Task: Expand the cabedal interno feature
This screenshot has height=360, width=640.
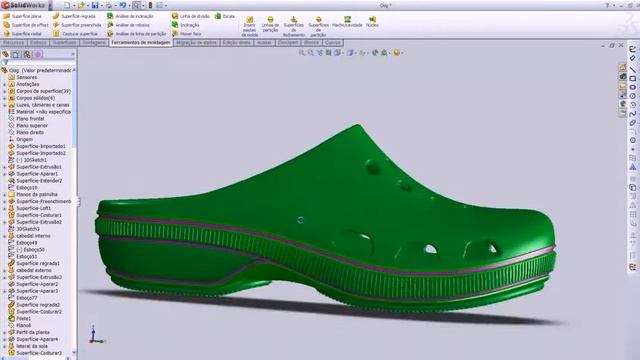Action: 5,236
